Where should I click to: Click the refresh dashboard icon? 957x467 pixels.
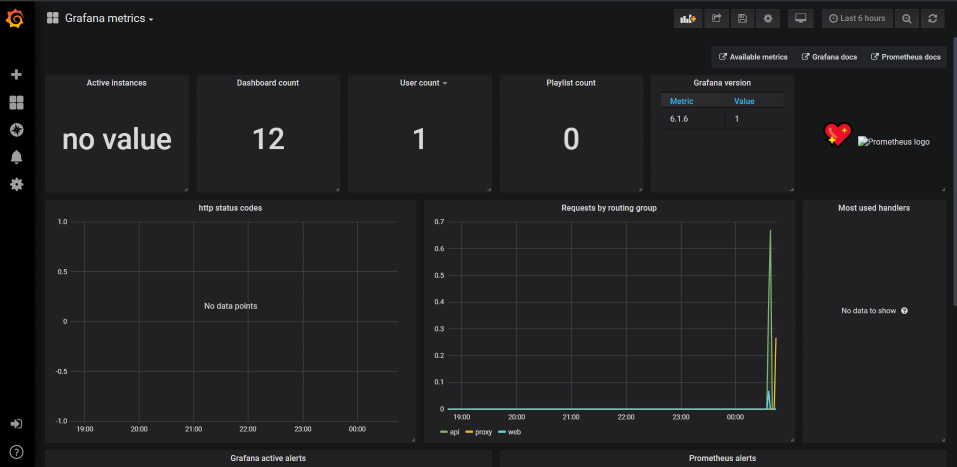tap(933, 18)
